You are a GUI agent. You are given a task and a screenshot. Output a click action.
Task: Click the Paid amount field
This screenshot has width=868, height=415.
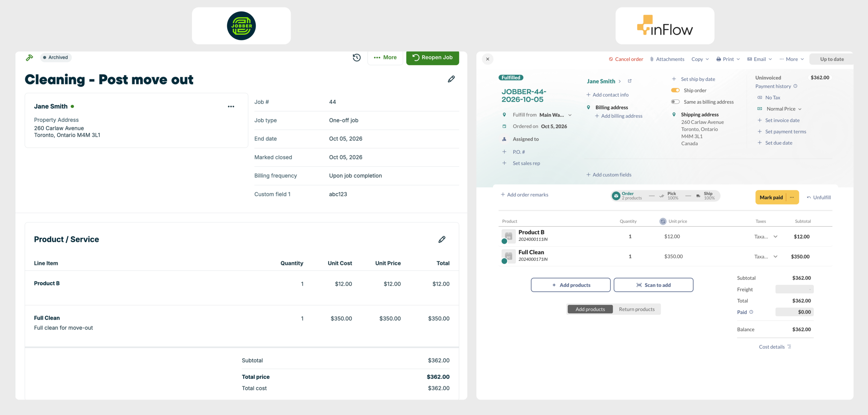point(794,312)
